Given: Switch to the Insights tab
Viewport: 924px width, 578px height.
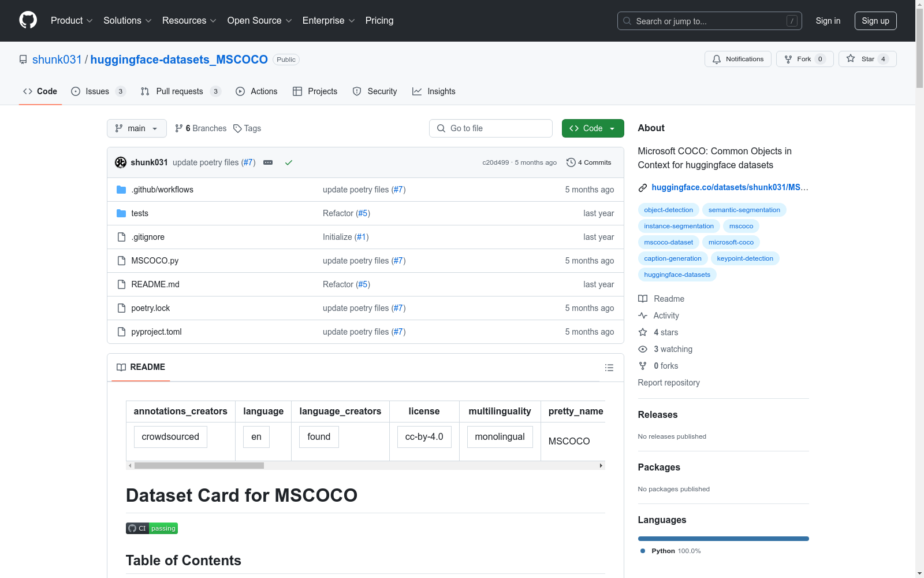Looking at the screenshot, I should click(434, 91).
